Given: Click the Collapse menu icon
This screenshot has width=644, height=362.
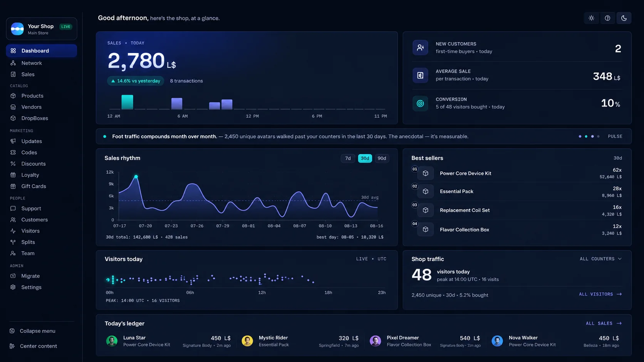Looking at the screenshot, I should tap(12, 331).
